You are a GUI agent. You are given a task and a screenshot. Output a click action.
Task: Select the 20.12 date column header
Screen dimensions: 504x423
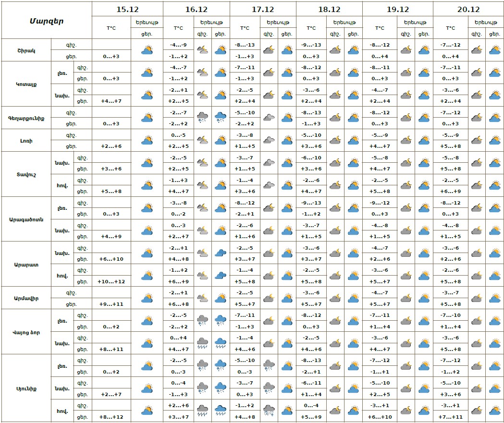click(x=468, y=10)
